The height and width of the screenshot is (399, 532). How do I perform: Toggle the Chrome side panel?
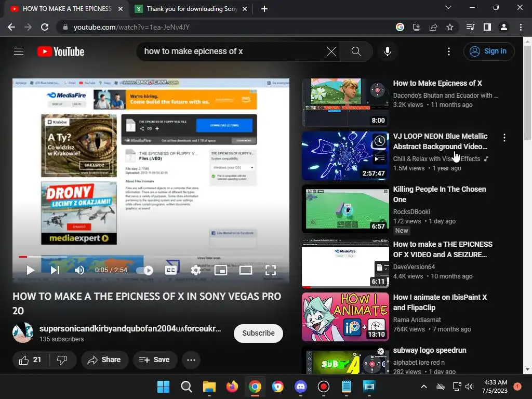[487, 27]
